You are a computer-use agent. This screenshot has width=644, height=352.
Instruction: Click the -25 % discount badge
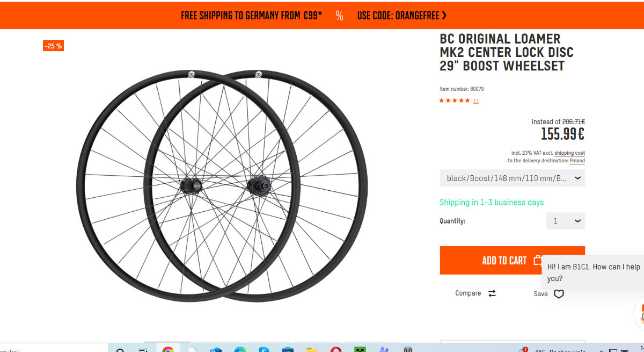point(54,46)
